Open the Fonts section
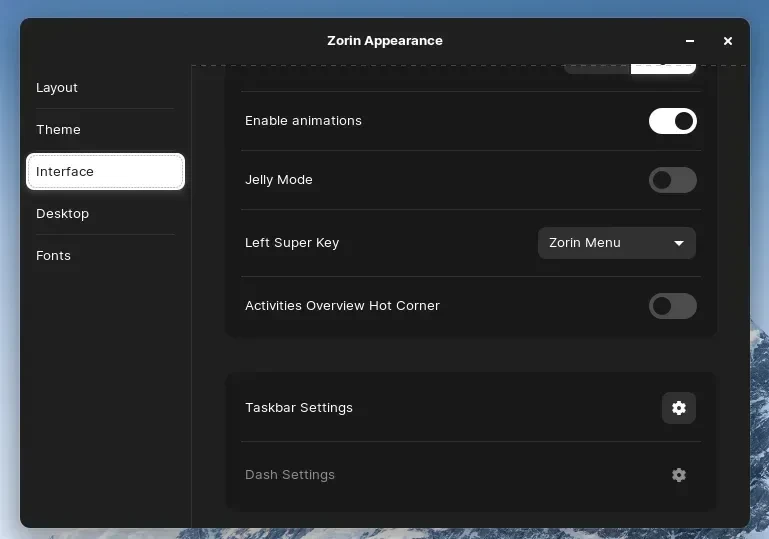The width and height of the screenshot is (769, 539). pyautogui.click(x=105, y=256)
